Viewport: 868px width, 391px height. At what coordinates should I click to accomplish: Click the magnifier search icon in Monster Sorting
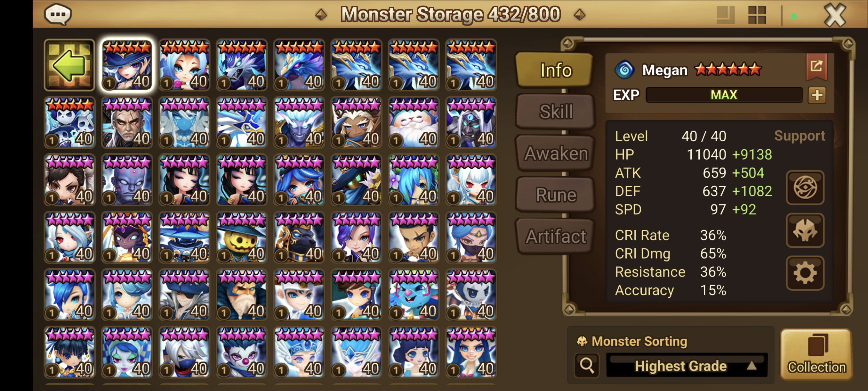[587, 365]
